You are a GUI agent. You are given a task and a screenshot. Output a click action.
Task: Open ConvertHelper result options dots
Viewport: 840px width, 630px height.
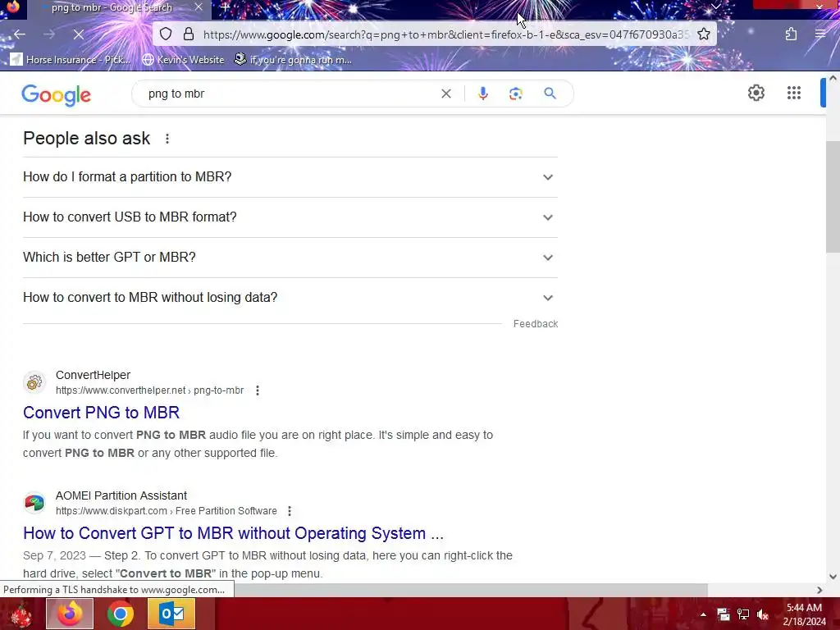click(257, 390)
